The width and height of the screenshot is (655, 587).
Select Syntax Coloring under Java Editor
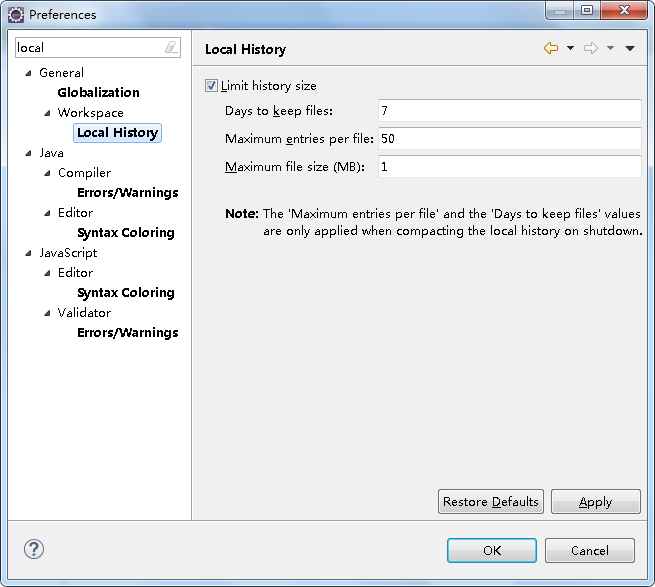click(x=126, y=233)
